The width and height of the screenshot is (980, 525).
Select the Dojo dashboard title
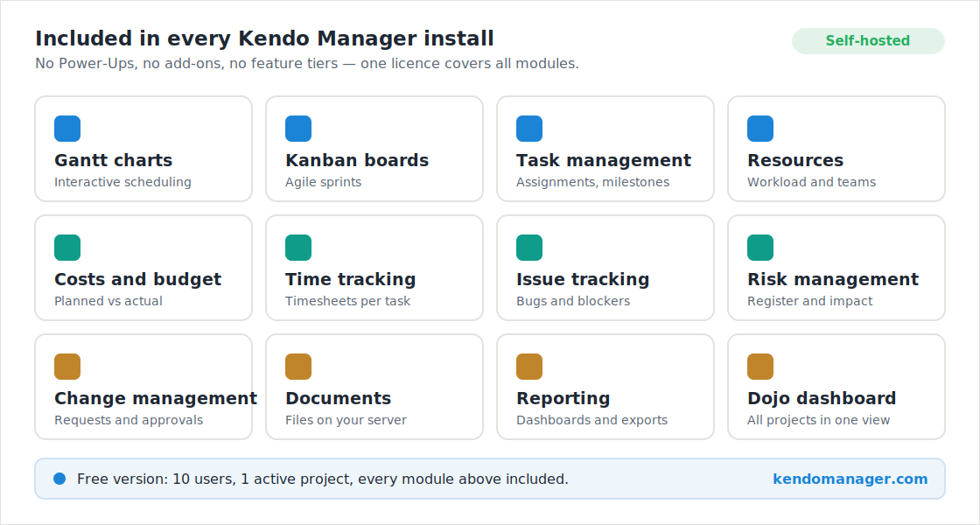(x=822, y=399)
